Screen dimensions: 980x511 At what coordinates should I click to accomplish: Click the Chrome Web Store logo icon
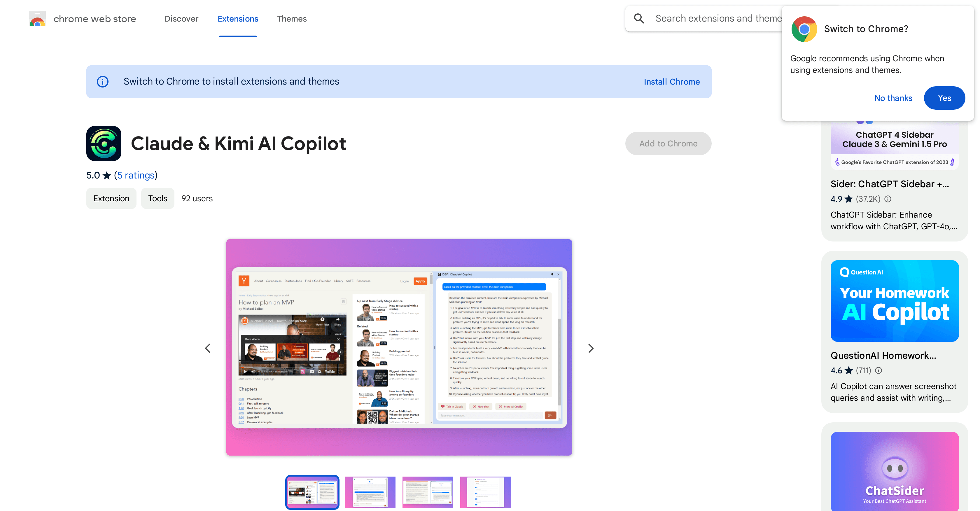pos(37,19)
